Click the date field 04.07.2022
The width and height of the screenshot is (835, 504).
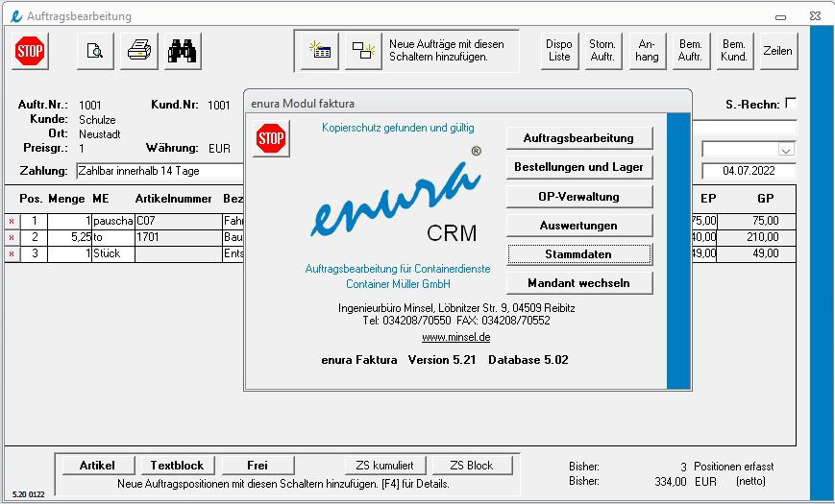[x=749, y=171]
